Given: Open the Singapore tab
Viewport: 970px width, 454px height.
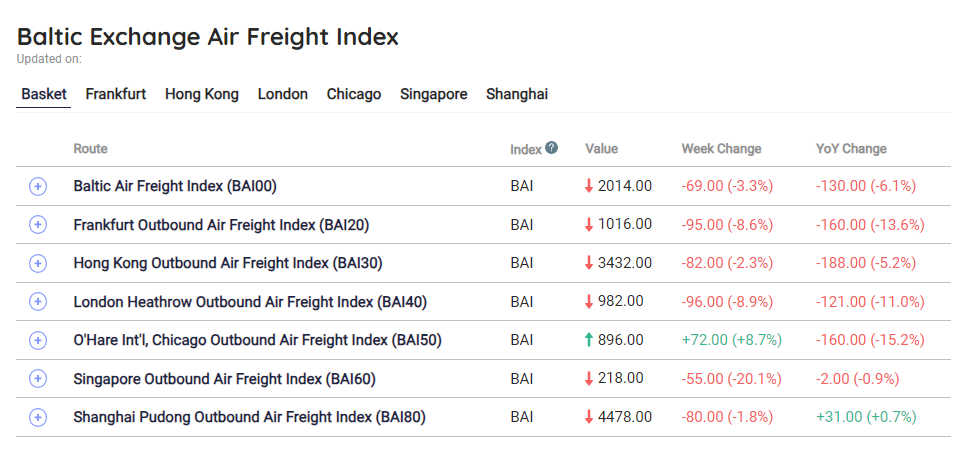Looking at the screenshot, I should [x=434, y=94].
